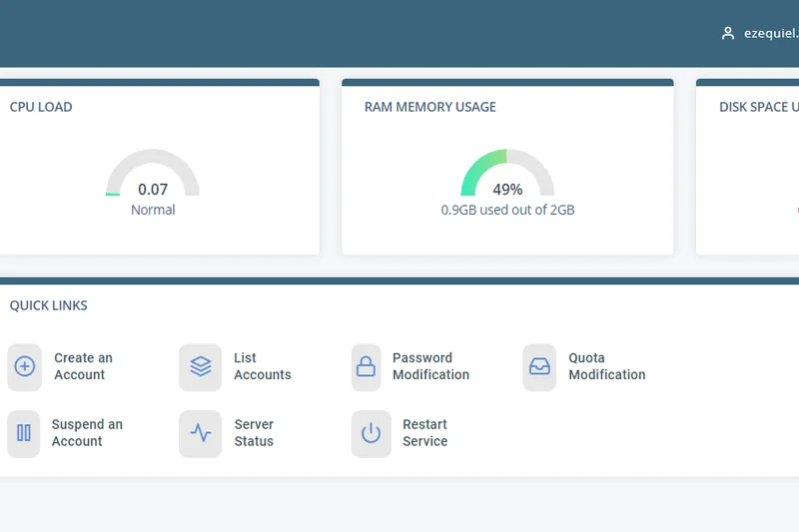Click the List Accounts layers icon
This screenshot has height=532, width=799.
[x=201, y=366]
